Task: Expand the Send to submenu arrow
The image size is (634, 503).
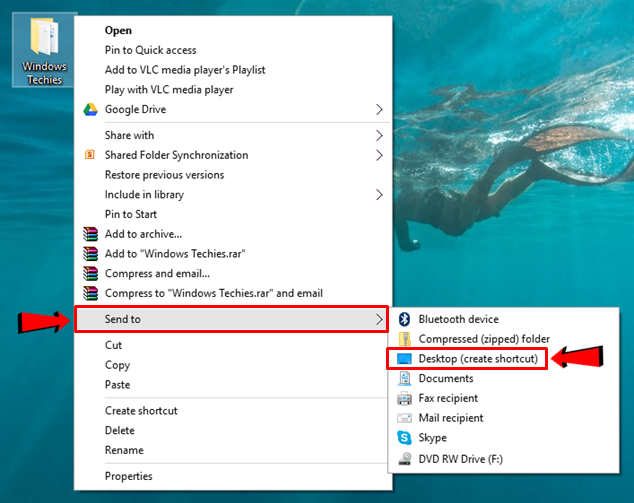Action: tap(379, 320)
